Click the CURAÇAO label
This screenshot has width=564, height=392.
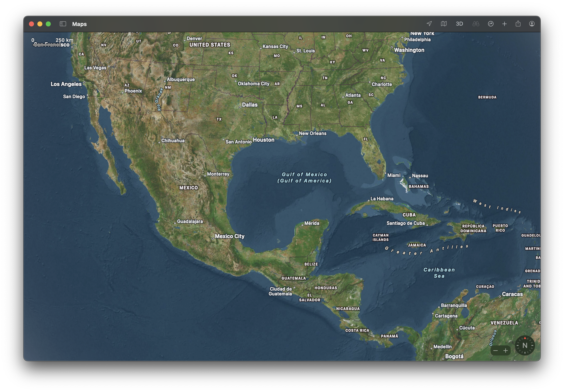tap(485, 287)
